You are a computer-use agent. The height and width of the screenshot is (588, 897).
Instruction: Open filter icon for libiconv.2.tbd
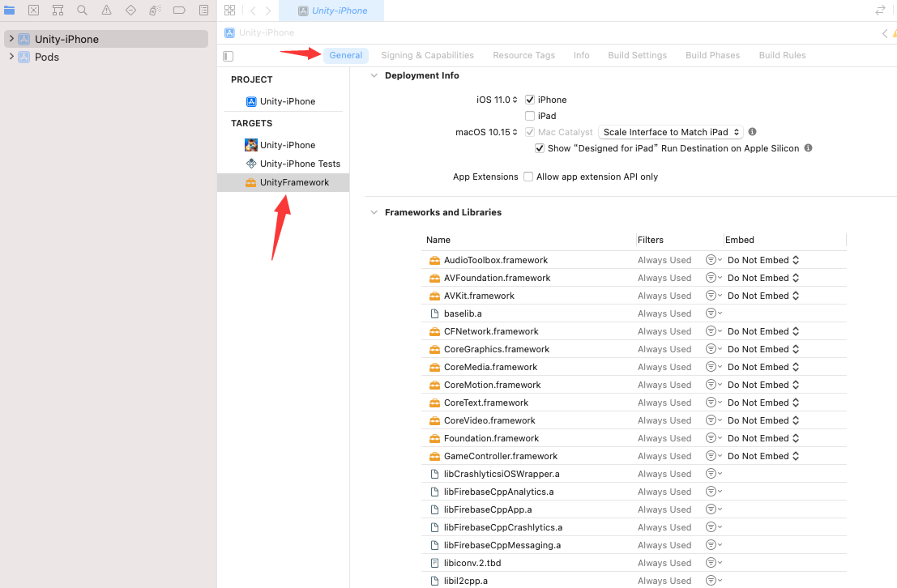[713, 562]
